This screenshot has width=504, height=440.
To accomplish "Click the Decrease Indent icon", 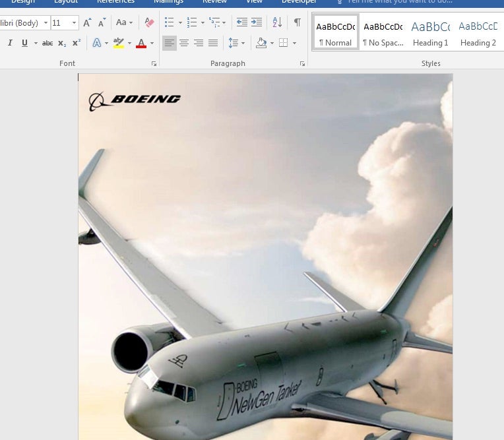I will click(x=242, y=22).
